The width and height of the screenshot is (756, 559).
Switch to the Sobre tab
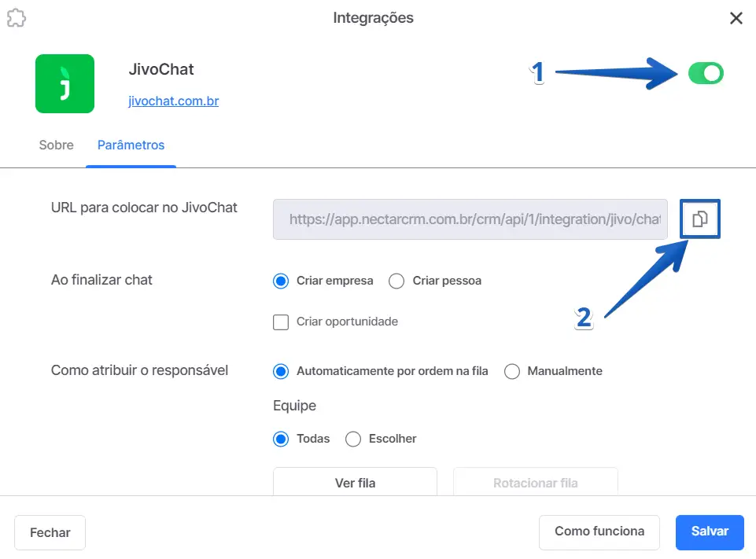56,145
